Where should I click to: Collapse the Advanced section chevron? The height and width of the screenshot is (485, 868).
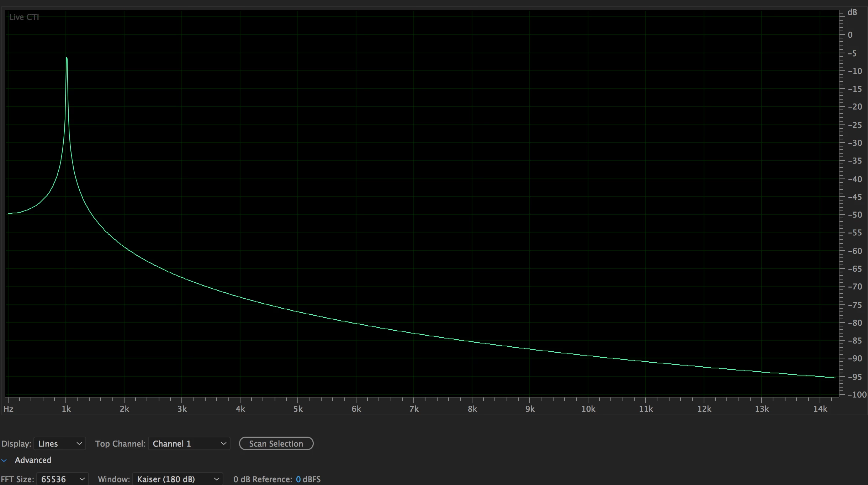[4, 460]
